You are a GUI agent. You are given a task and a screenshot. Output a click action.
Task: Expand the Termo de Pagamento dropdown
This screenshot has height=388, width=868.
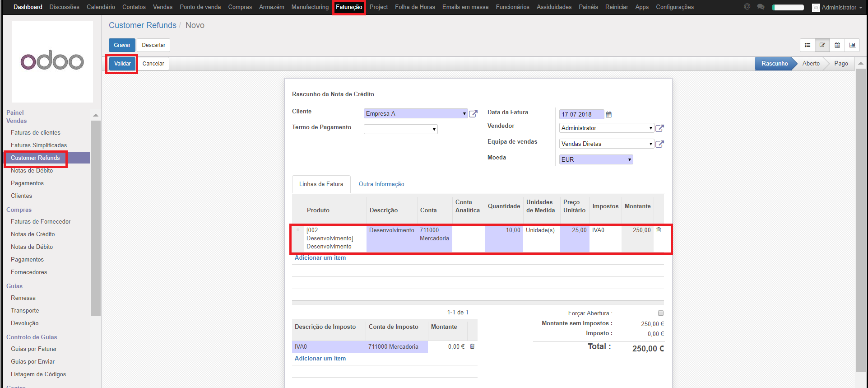click(401, 130)
